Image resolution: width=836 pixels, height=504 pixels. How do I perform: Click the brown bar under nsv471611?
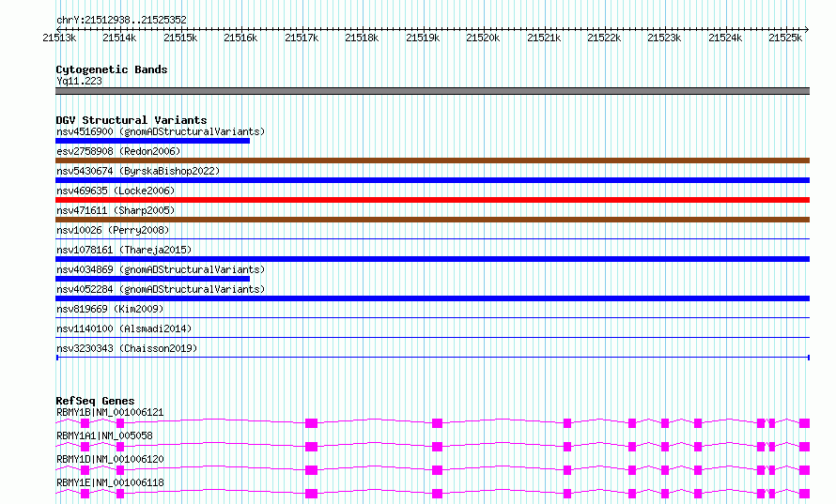pyautogui.click(x=432, y=220)
